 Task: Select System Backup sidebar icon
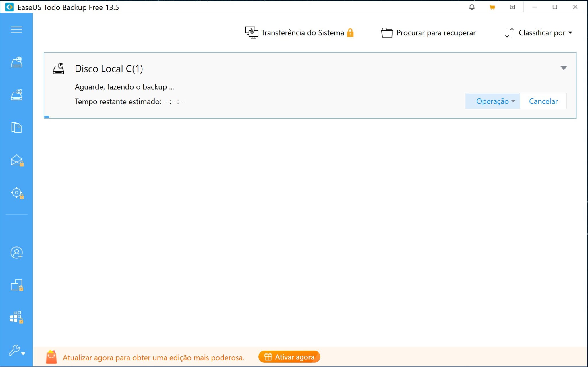(16, 94)
